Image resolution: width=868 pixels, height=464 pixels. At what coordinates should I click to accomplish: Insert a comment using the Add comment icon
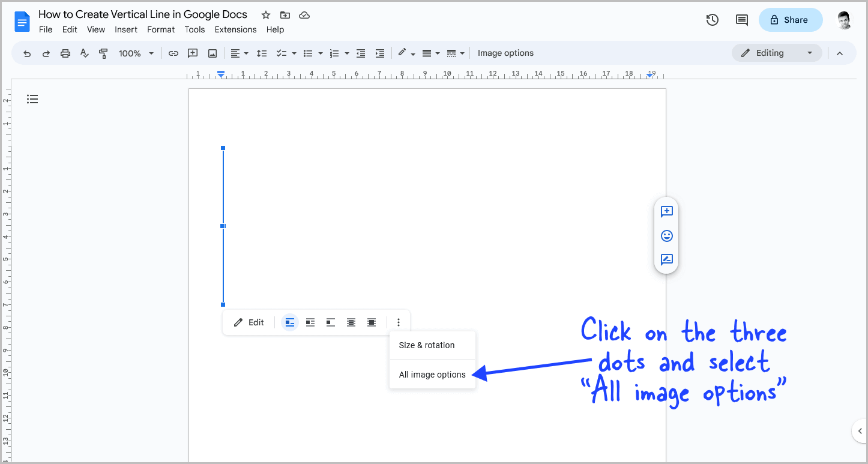(x=193, y=53)
